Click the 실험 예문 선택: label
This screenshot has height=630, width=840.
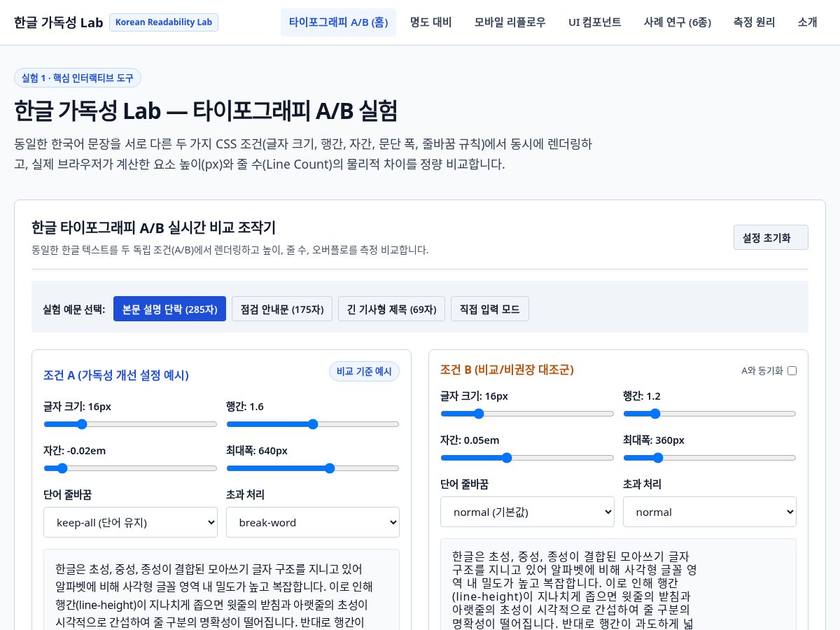click(74, 309)
